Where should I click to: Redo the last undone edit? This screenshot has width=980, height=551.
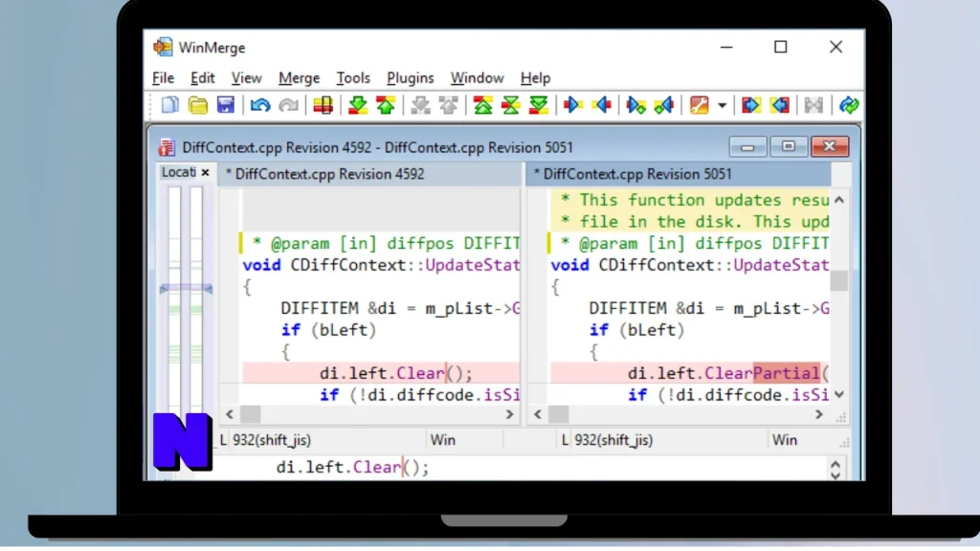(288, 105)
